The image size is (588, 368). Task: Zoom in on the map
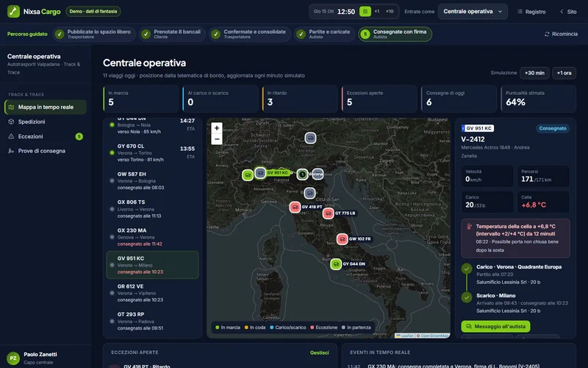coord(217,128)
